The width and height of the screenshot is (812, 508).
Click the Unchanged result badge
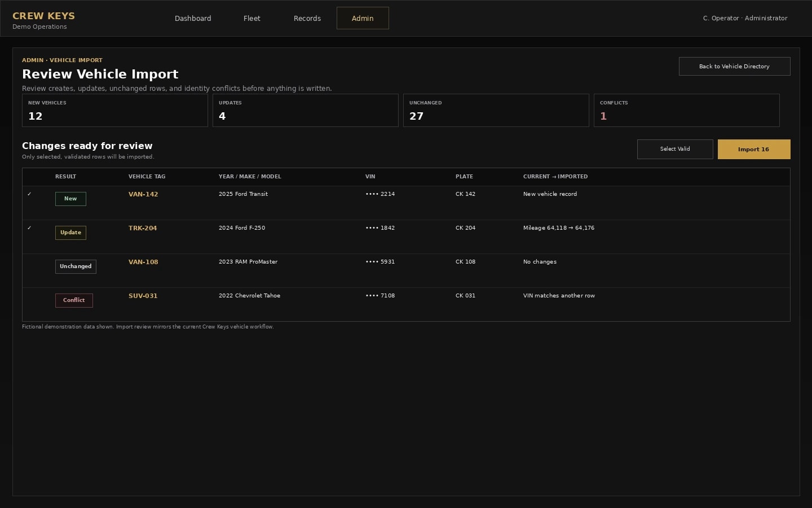[x=76, y=266]
